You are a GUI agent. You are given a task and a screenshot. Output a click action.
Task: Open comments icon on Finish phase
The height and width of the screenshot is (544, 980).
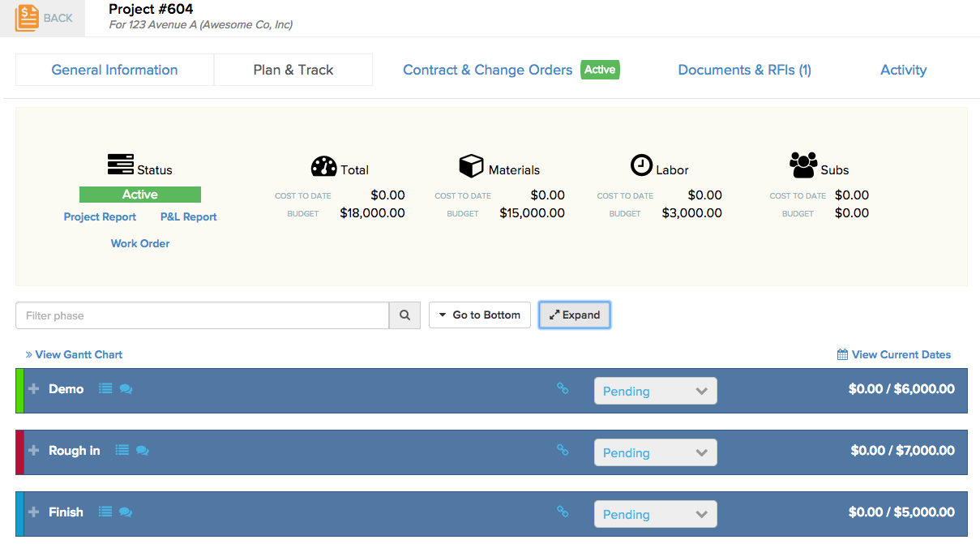(x=126, y=512)
